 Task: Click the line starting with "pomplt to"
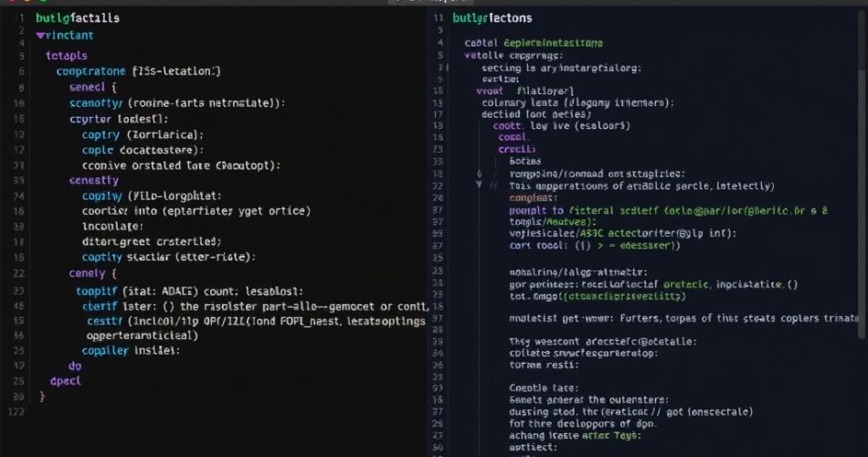[x=669, y=211]
